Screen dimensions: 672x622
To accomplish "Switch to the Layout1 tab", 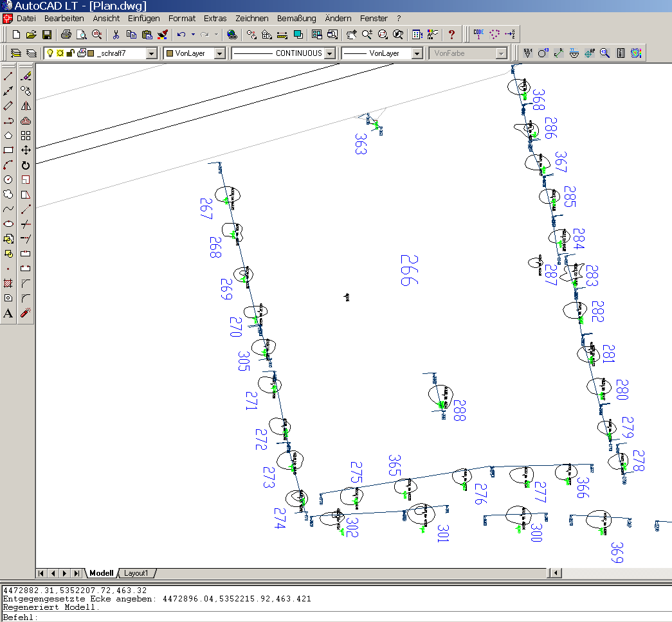I will tap(136, 573).
